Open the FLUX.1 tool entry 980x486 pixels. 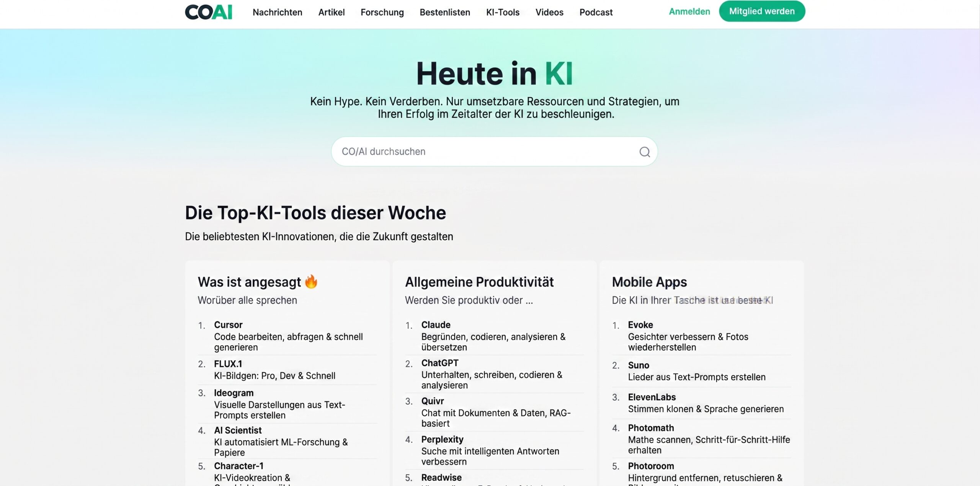pyautogui.click(x=228, y=364)
